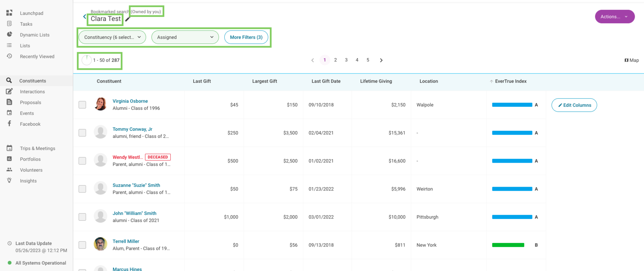Click More Filters (3) button
The width and height of the screenshot is (644, 271).
coord(246,37)
